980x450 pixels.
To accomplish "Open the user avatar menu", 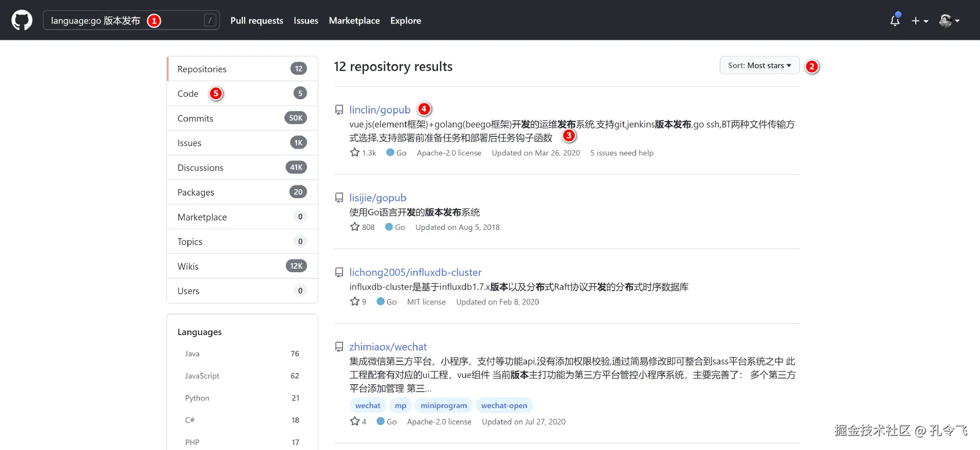I will coord(949,20).
